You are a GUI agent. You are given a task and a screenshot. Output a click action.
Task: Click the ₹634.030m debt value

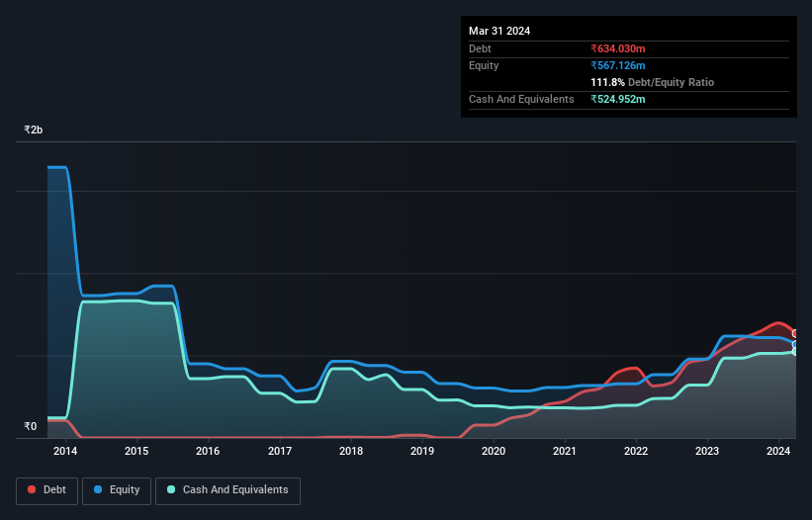pyautogui.click(x=618, y=48)
